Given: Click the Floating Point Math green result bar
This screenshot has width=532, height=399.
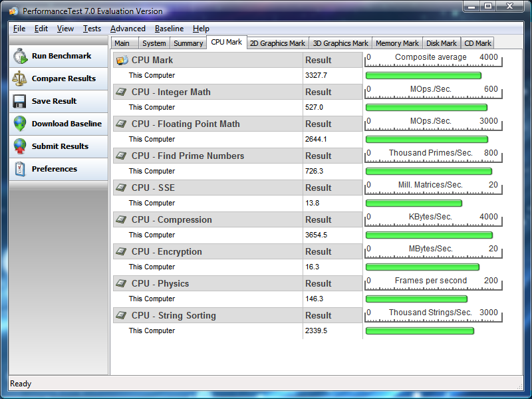Looking at the screenshot, I should point(427,140).
